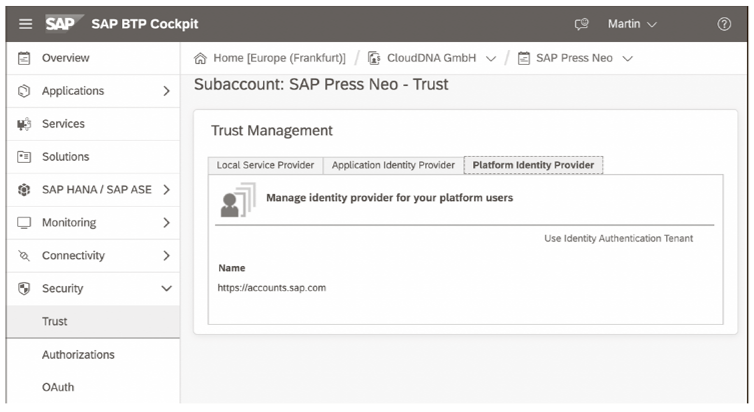
Task: Select the Platform Identity Provider tab
Action: pos(533,165)
